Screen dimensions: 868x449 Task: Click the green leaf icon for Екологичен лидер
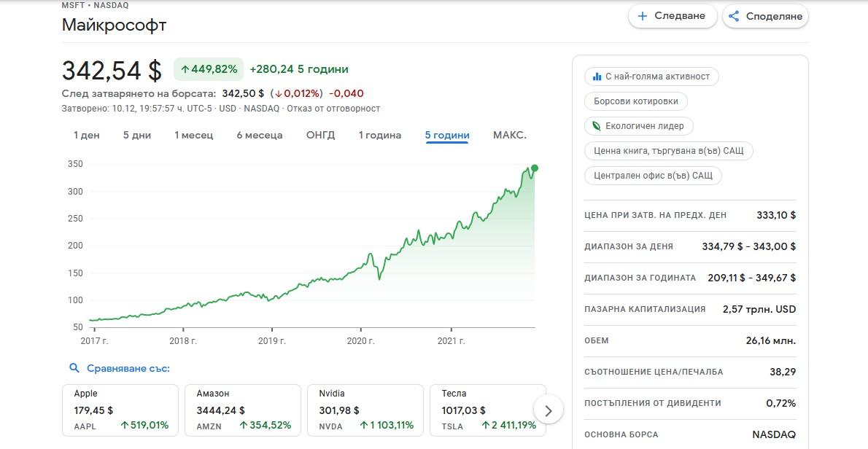tap(597, 126)
